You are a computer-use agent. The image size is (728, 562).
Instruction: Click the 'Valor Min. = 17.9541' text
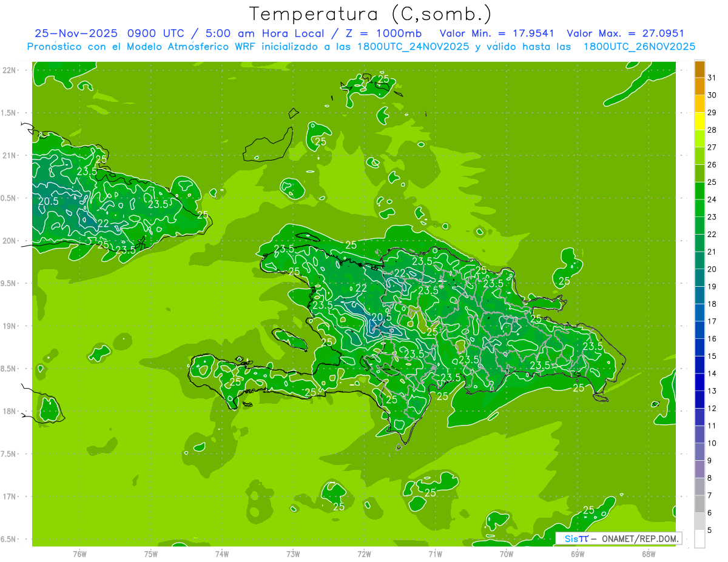point(496,33)
